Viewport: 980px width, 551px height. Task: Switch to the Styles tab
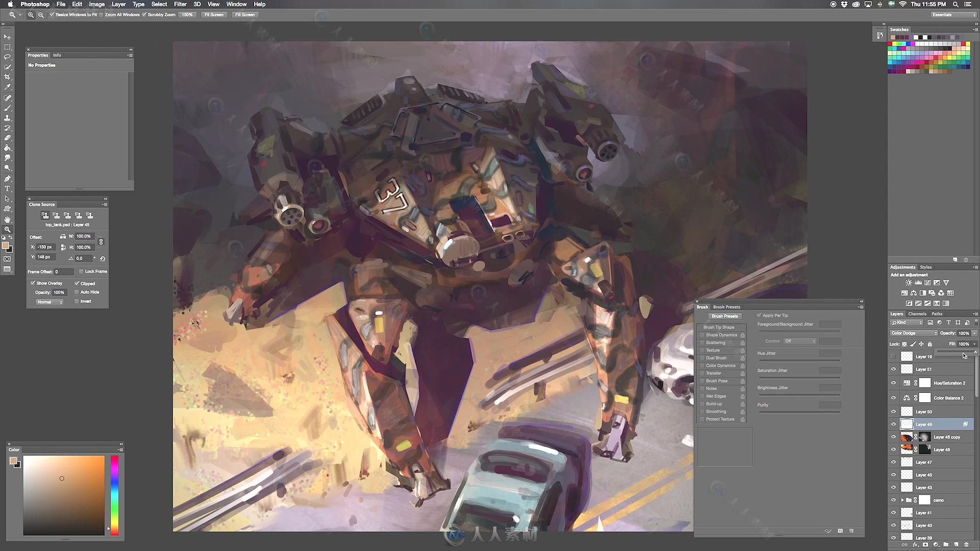pos(926,267)
